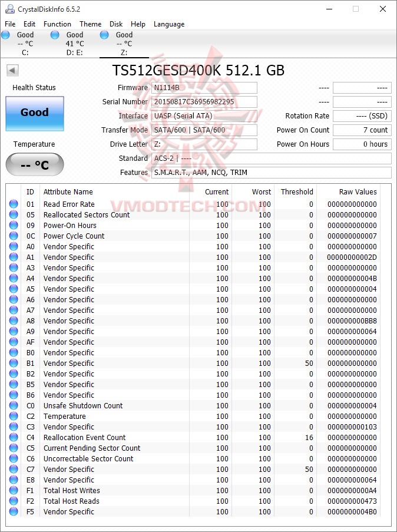Select the Reallocated Sectors Count row text
Viewport: 397px width, 532px height.
click(87, 215)
